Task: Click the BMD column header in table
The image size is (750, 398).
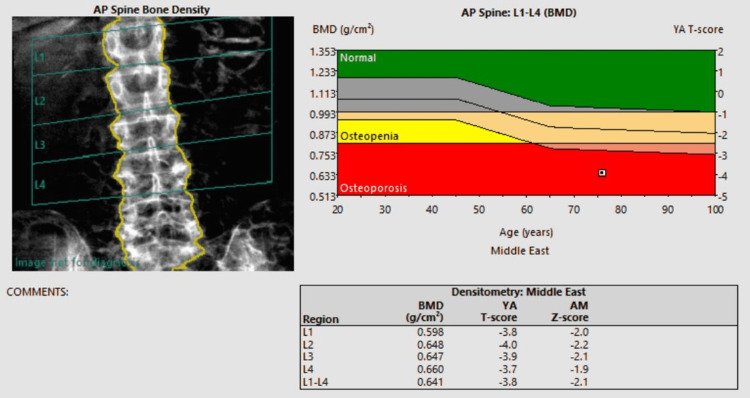Action: pyautogui.click(x=424, y=311)
